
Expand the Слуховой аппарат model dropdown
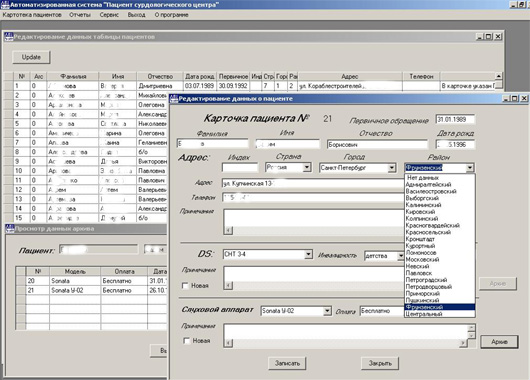[327, 311]
